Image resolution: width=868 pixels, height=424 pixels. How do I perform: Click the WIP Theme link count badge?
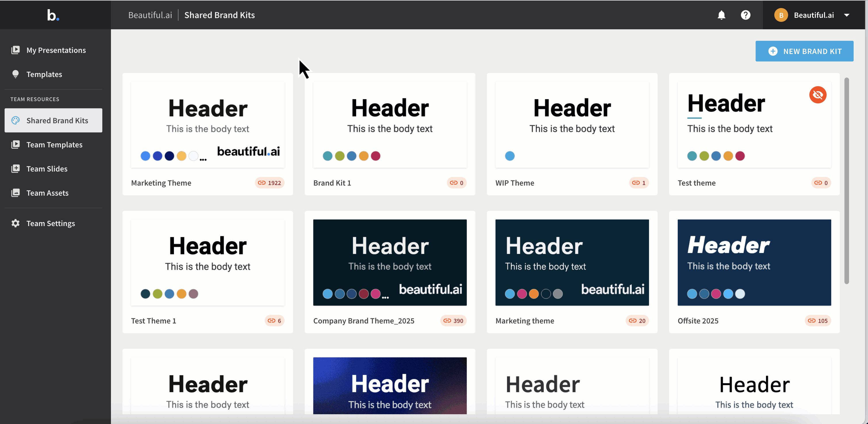point(639,183)
